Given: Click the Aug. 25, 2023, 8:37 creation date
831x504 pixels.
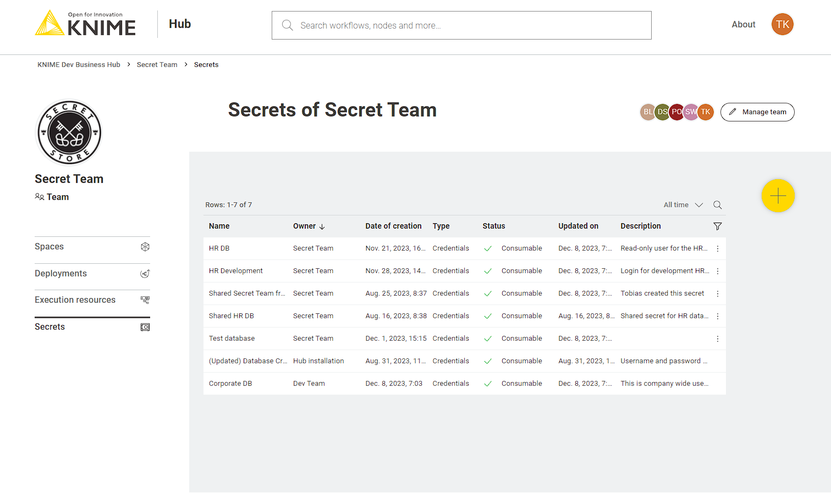Looking at the screenshot, I should (397, 293).
